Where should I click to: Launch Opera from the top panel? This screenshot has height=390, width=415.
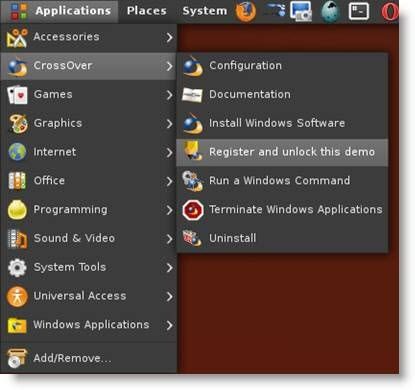(390, 12)
